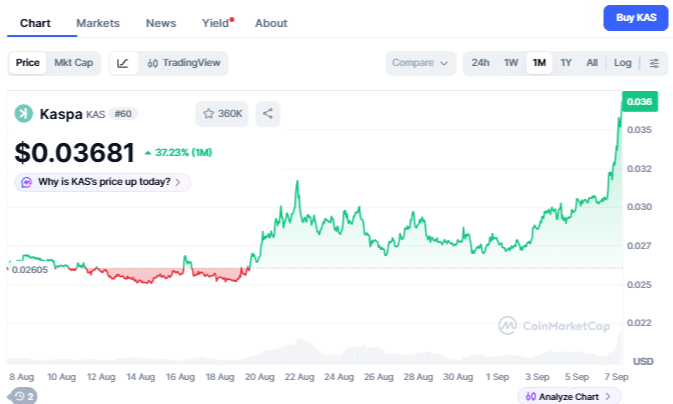Viewport: 673px width, 404px height.
Task: Open the News tab
Action: tap(161, 23)
